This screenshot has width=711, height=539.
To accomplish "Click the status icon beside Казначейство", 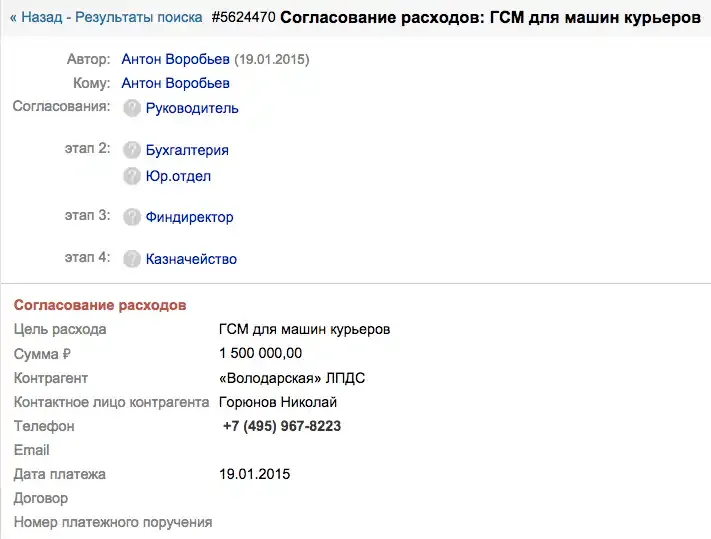I will click(x=132, y=259).
